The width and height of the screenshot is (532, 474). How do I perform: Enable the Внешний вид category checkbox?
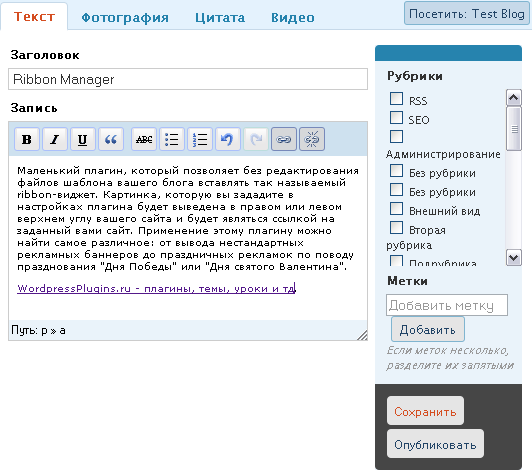(396, 209)
